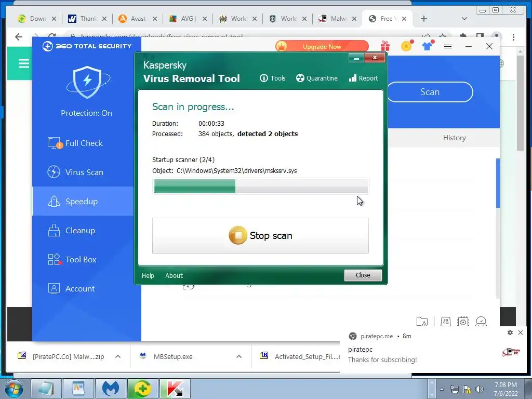Screen dimensions: 532x399
Task: Click the piratepc Thanks for subscribing notification
Action: pos(434,350)
